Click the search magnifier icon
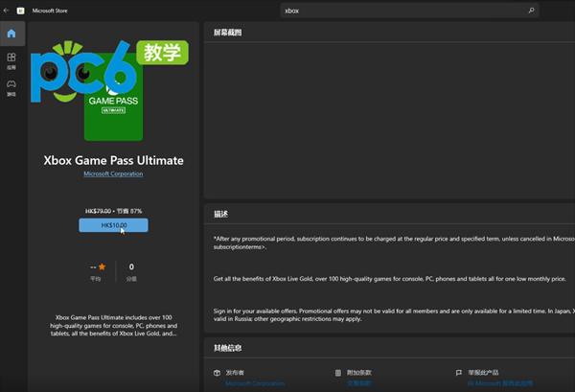575x392 pixels. [x=531, y=11]
